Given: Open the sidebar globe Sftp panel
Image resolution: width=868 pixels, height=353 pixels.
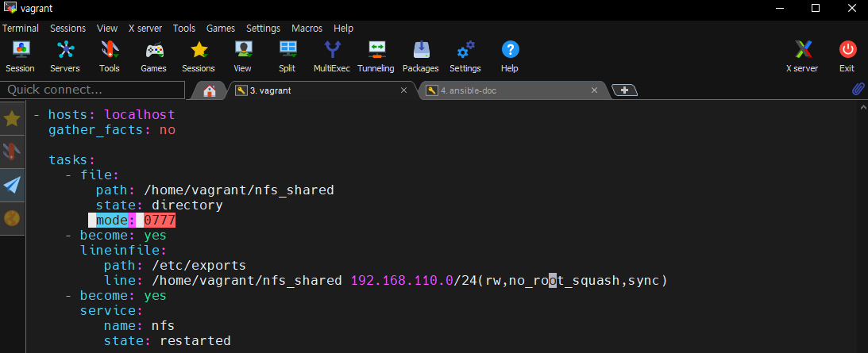Looking at the screenshot, I should coord(12,219).
